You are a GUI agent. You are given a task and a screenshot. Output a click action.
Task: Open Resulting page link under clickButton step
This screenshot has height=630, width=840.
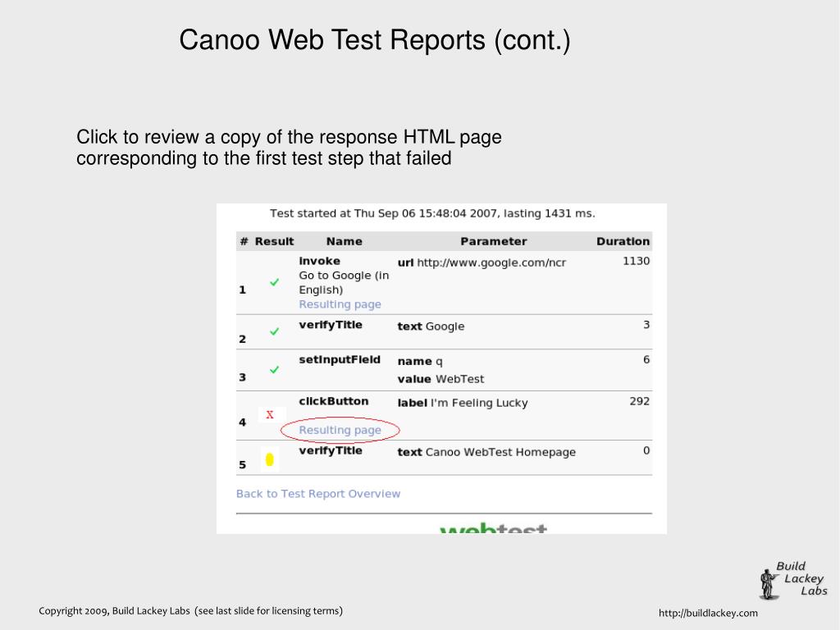(340, 430)
